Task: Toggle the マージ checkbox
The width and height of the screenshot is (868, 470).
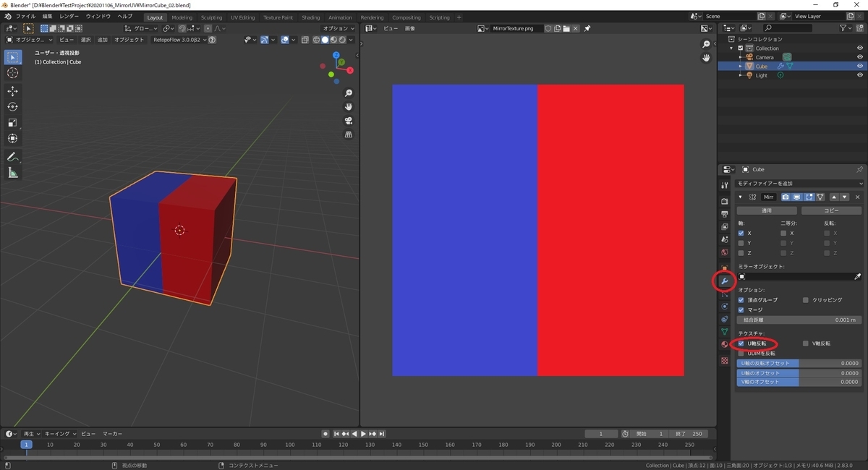Action: point(741,309)
